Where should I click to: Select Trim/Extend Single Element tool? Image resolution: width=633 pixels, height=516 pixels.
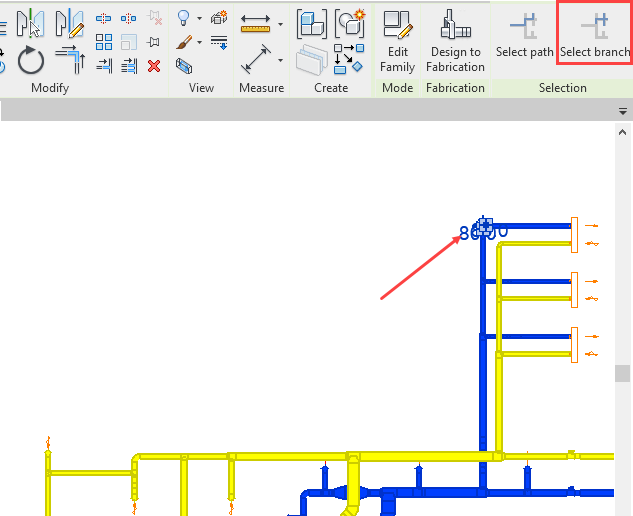pyautogui.click(x=104, y=66)
